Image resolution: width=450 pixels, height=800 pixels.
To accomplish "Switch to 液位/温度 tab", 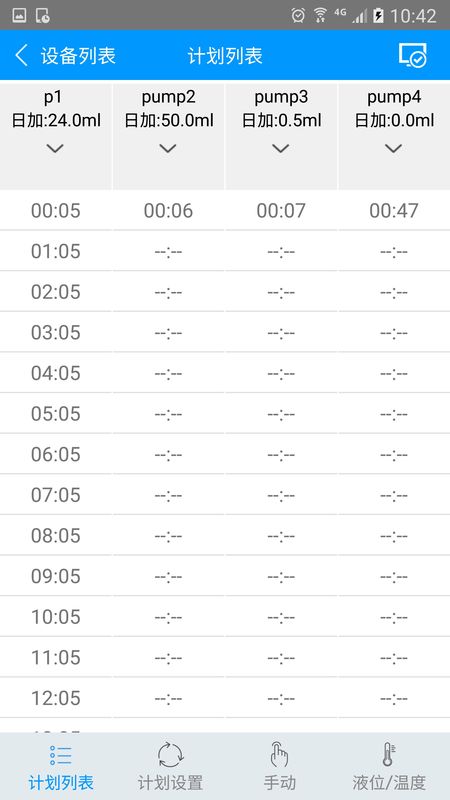I will pyautogui.click(x=389, y=783).
